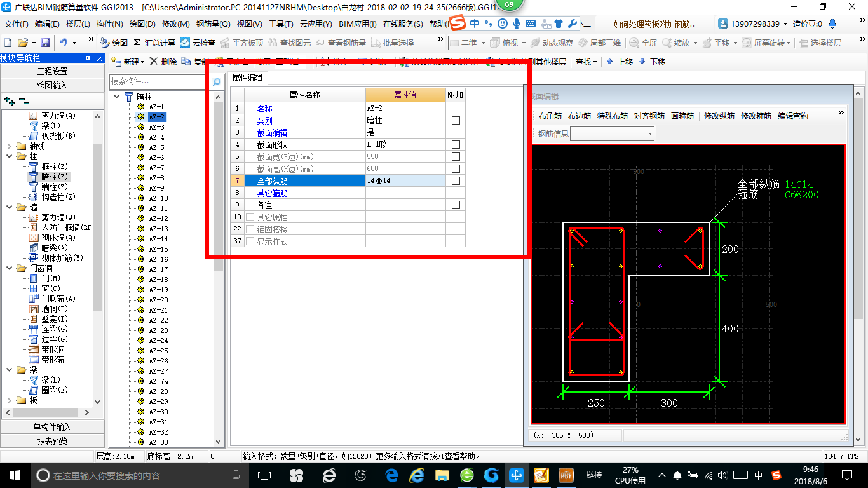Click the 报表预览 button
This screenshot has height=488, width=868.
click(52, 441)
